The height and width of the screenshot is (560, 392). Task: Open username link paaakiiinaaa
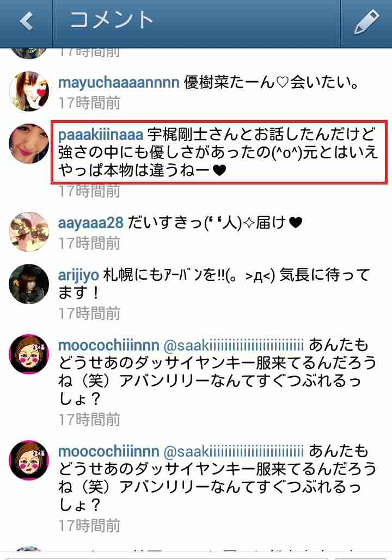pos(101,135)
